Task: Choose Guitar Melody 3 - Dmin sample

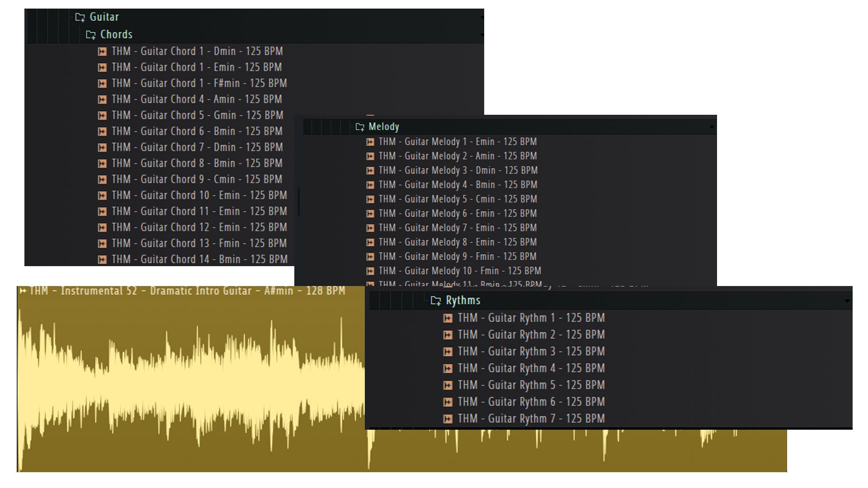Action: click(458, 170)
